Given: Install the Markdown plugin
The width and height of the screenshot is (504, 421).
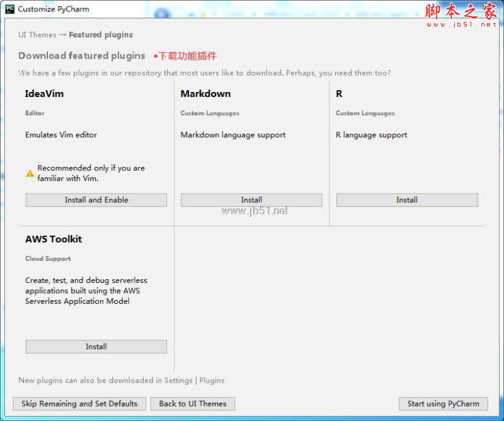Looking at the screenshot, I should click(x=251, y=200).
